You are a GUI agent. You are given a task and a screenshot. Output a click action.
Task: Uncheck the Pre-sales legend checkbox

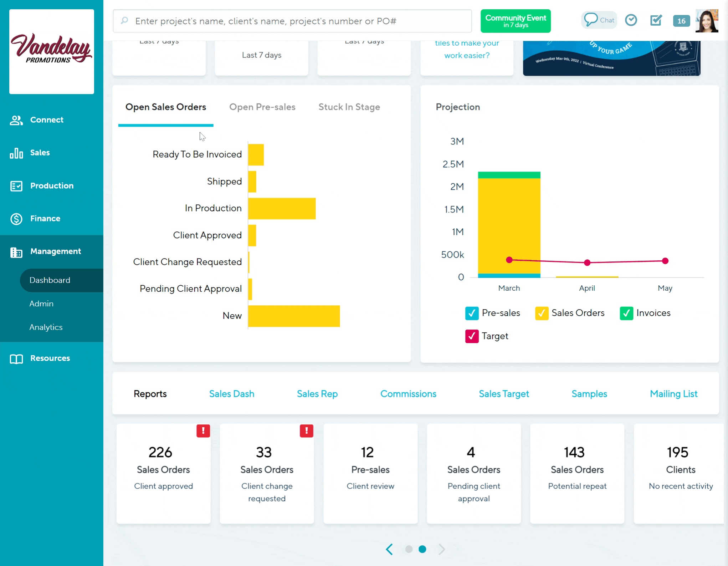(472, 313)
